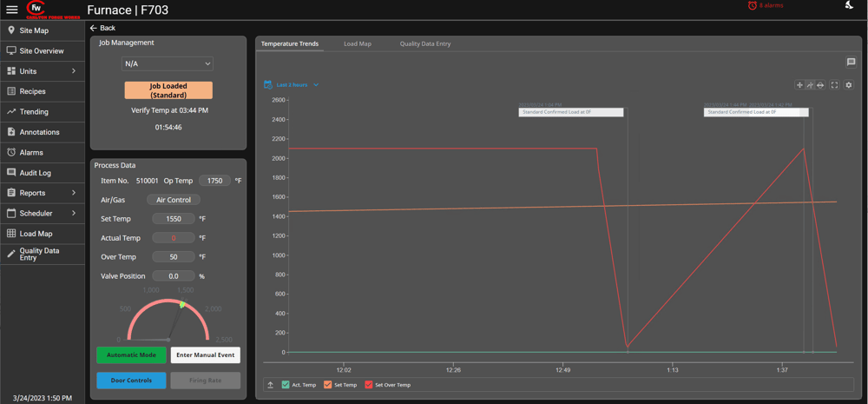Click the Quality Data Entry pencil icon

point(11,254)
